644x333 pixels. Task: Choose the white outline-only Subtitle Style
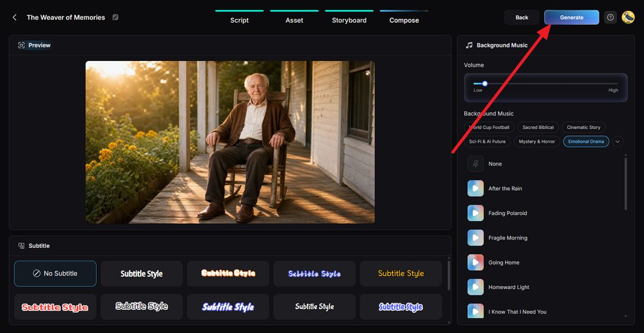142,307
